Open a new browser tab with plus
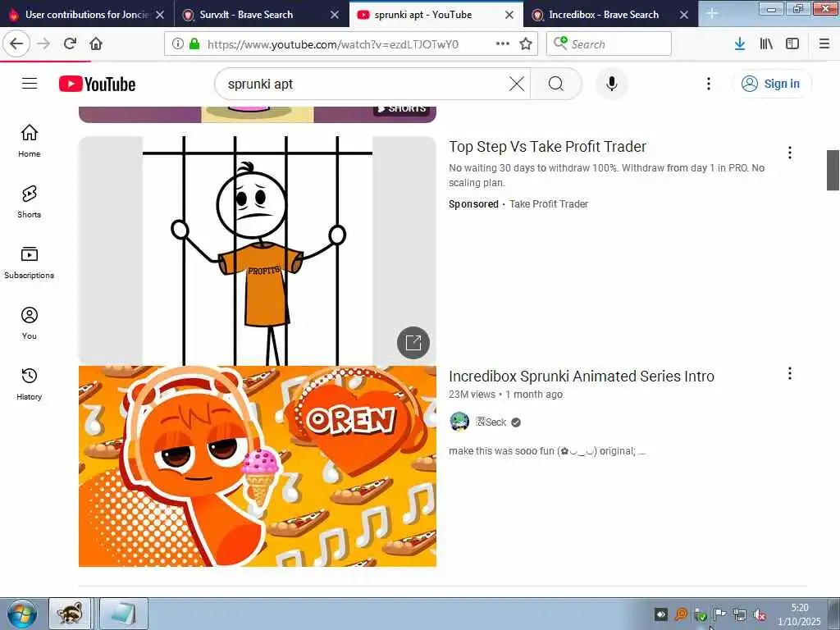Screen dimensions: 840x630 click(712, 13)
